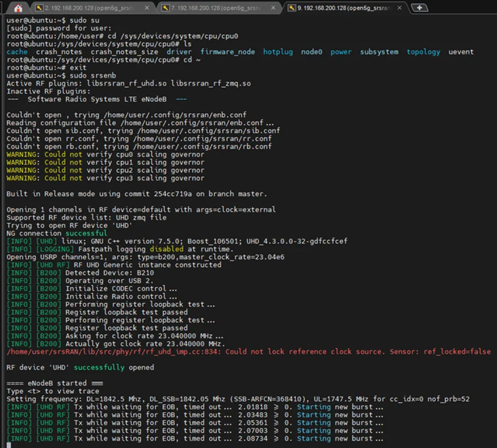
Task: Click the 'driver' entry in ls output
Action: click(179, 52)
